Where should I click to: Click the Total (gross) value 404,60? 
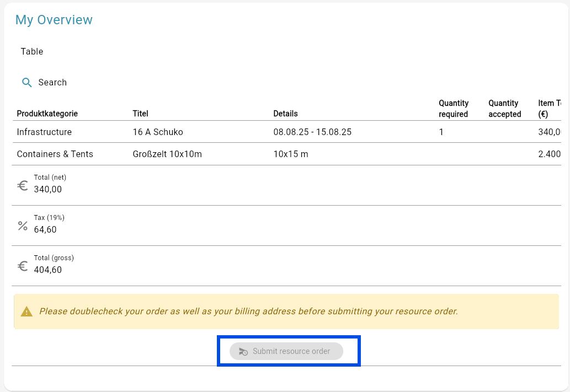tap(48, 270)
